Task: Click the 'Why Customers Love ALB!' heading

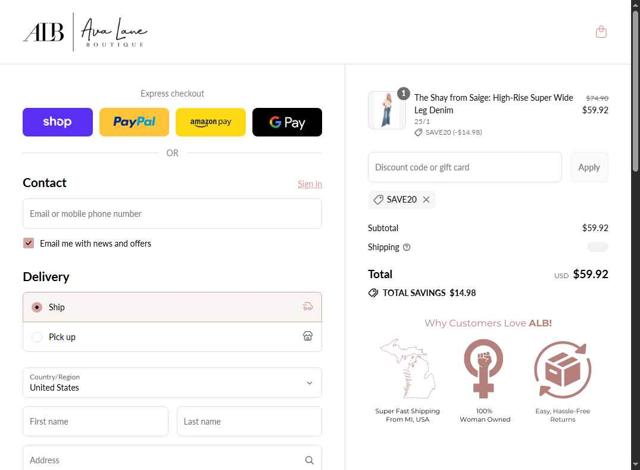Action: click(488, 323)
